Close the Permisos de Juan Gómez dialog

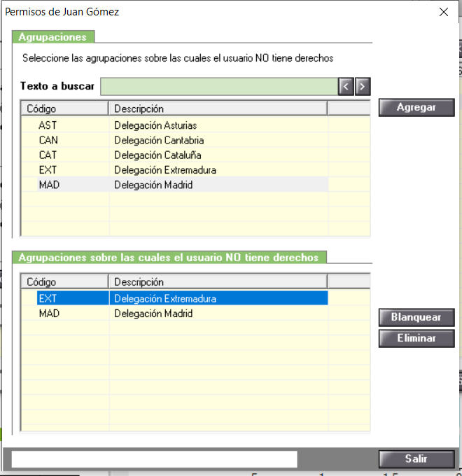[444, 12]
